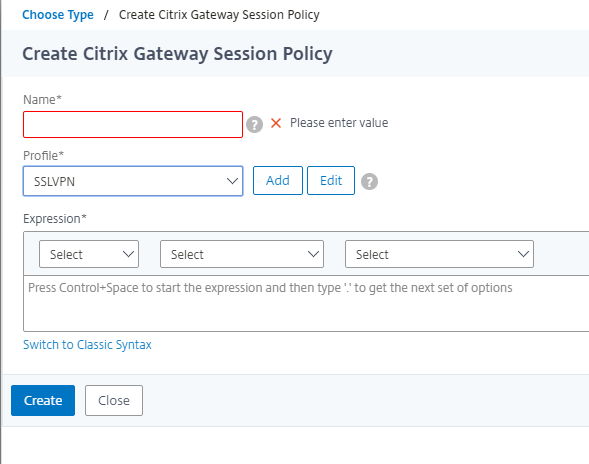Edit the selected SSLVPN profile

coord(331,181)
